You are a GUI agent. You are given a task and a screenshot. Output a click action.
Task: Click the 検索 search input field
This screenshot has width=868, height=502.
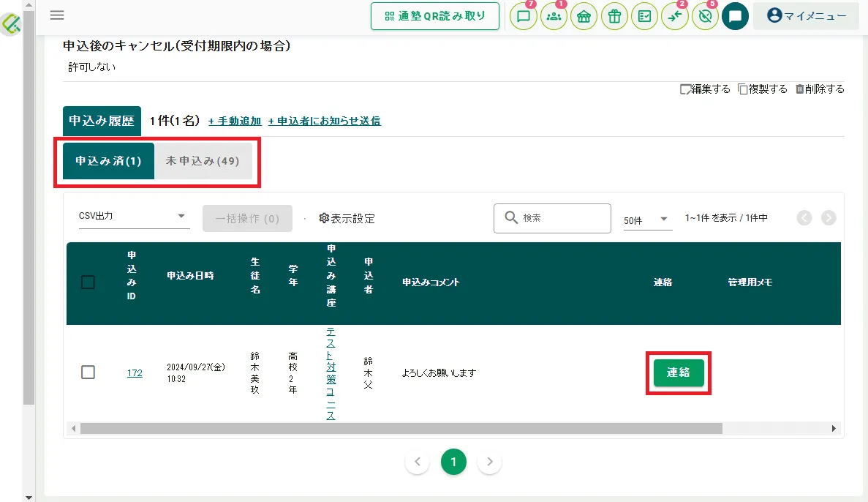(553, 218)
